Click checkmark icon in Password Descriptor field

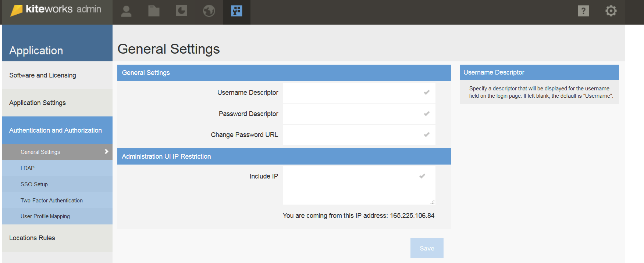(427, 114)
